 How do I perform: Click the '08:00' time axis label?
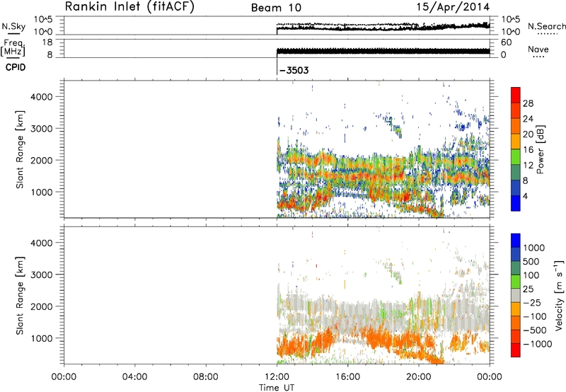point(206,377)
